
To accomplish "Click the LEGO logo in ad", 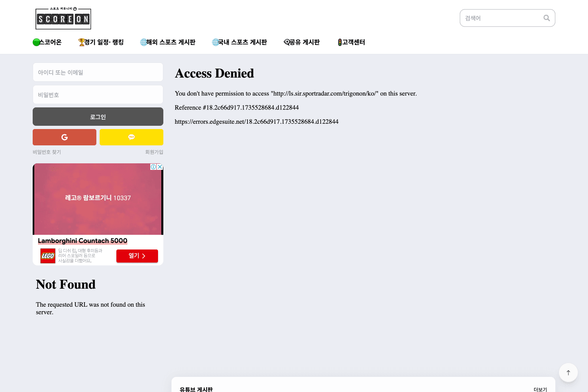I will (x=48, y=256).
